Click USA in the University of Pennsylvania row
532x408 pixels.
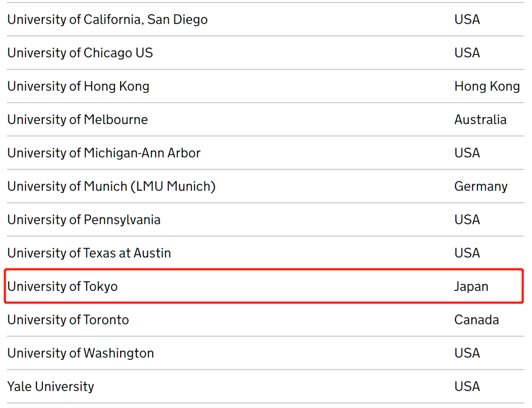pos(467,220)
